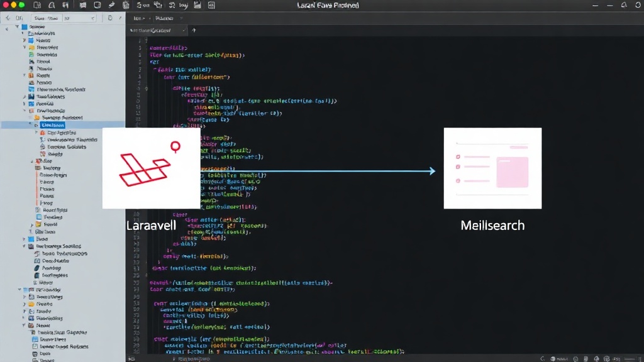Click the bell icon in the left title toolbar

click(52, 5)
